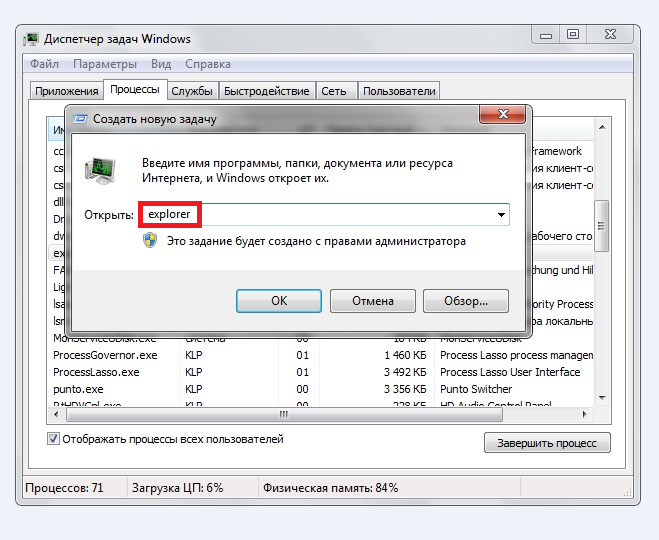Switch to the Процессы tab
Viewport: 659px width, 540px height.
pyautogui.click(x=135, y=90)
